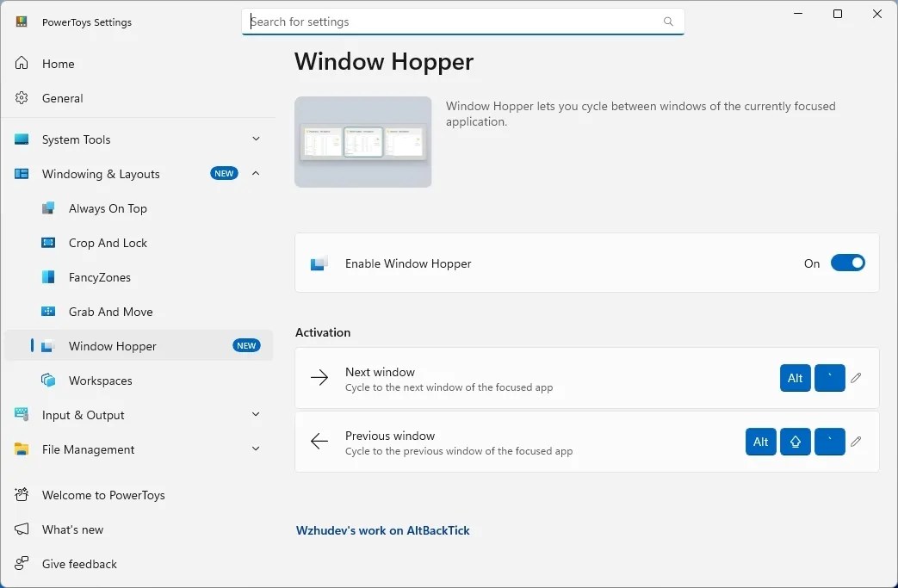Click the PowerToys Settings window title

(x=86, y=22)
